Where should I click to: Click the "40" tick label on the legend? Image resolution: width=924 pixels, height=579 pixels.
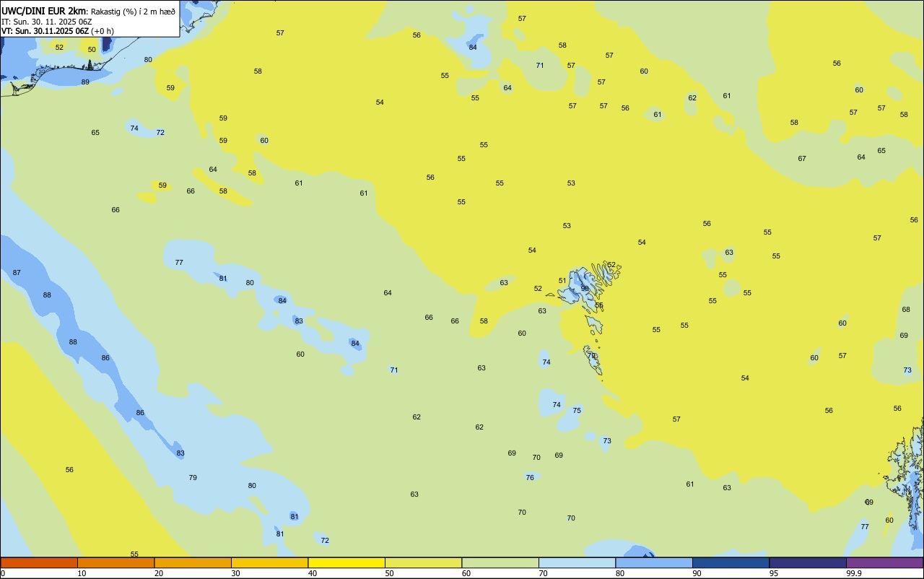313,573
